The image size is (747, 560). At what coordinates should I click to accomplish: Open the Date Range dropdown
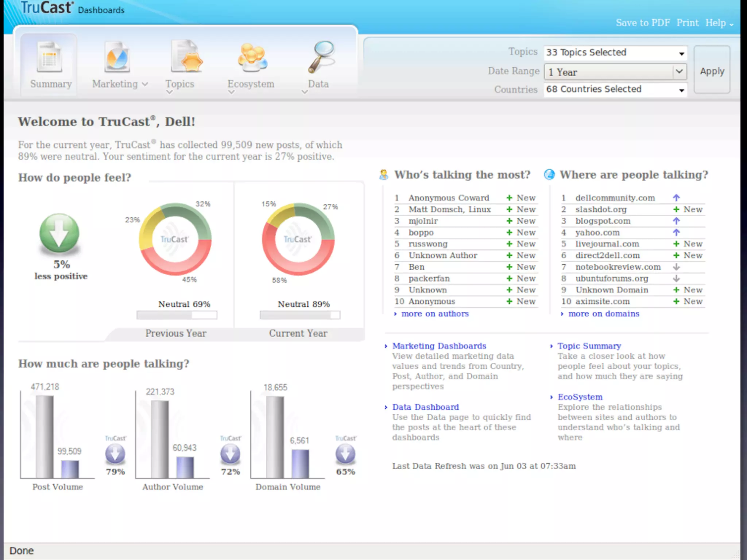click(x=615, y=72)
